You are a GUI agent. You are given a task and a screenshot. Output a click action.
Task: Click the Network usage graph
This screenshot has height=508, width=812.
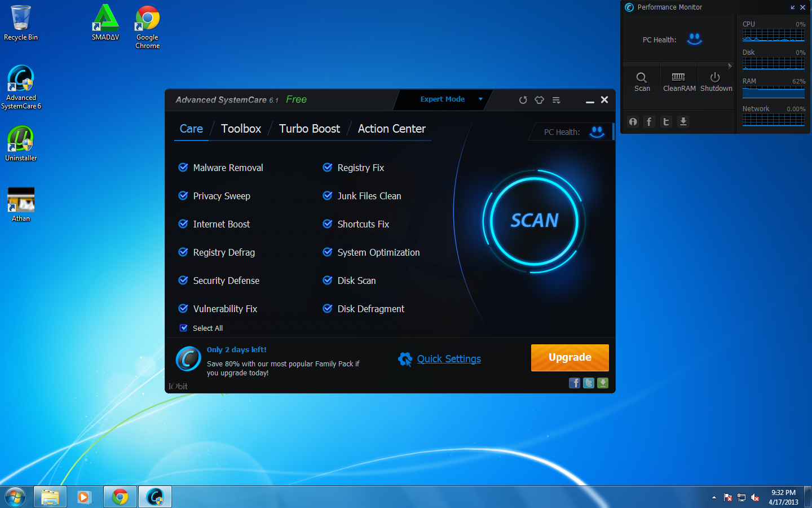pos(774,119)
